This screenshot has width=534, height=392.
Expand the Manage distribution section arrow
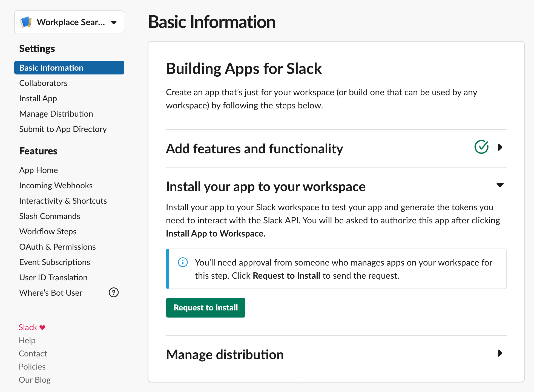[500, 353]
